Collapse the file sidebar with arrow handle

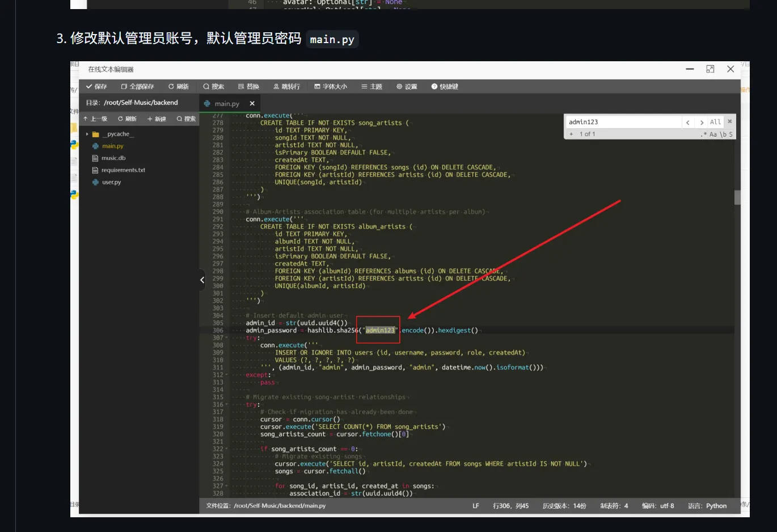[202, 280]
